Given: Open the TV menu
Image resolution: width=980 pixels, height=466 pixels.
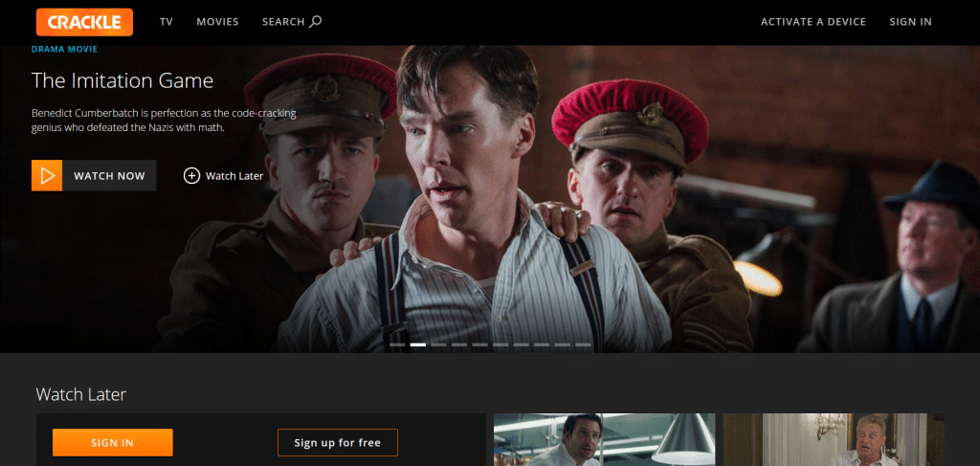Looking at the screenshot, I should 166,22.
